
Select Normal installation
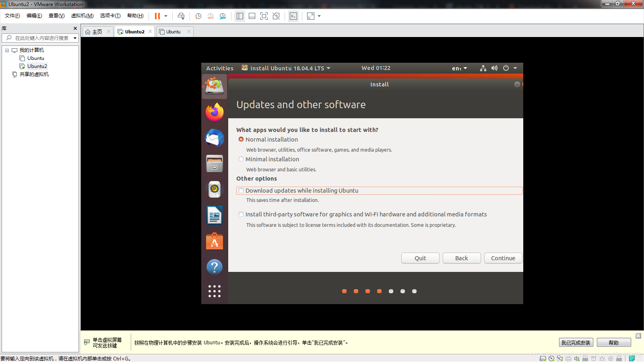(x=241, y=139)
